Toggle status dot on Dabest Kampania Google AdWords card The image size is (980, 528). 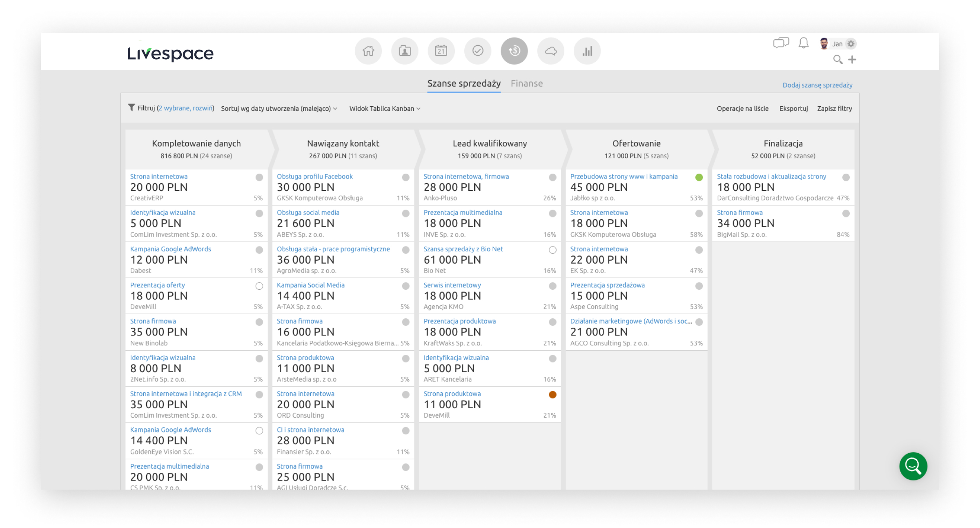(259, 250)
